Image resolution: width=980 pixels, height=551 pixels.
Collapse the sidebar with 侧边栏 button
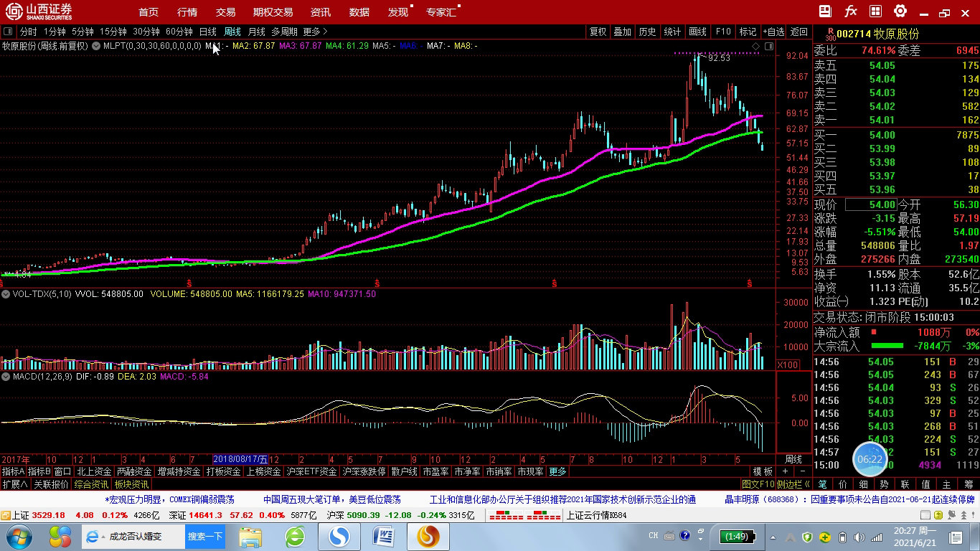793,484
